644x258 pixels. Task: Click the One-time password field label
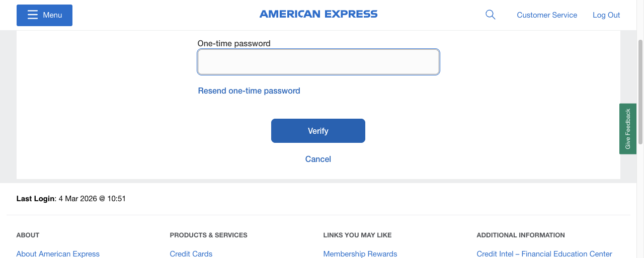pos(234,44)
